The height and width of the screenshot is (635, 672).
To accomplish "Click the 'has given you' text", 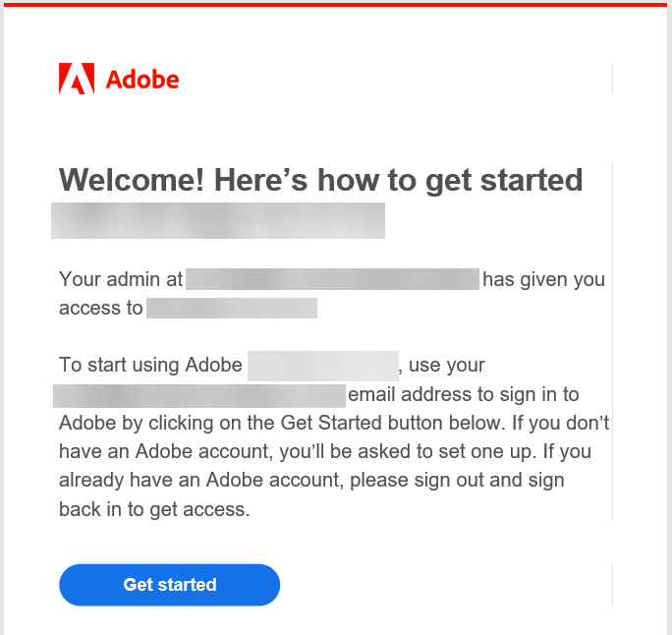I will point(543,279).
